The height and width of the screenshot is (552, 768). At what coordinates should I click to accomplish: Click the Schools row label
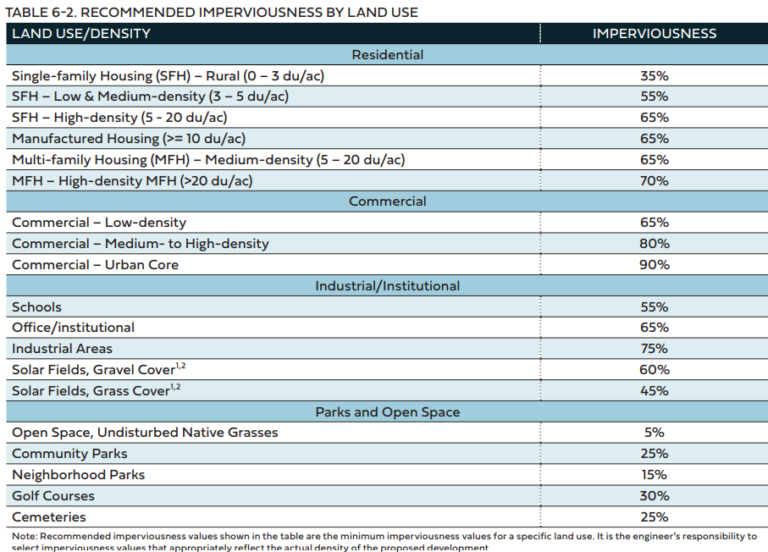point(37,307)
